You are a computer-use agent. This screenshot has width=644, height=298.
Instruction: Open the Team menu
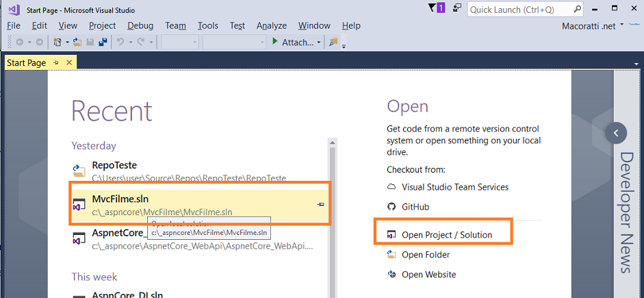click(176, 25)
